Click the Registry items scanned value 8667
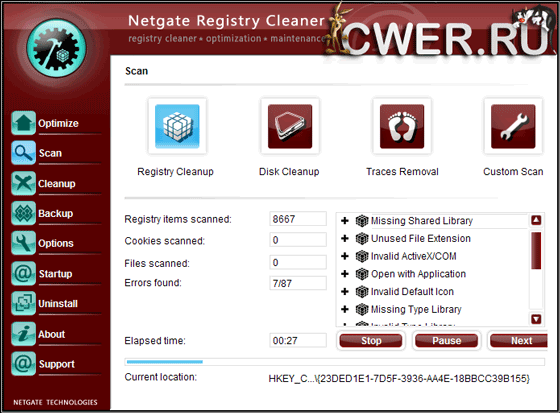Viewport: 560px width, 413px height. click(x=298, y=219)
